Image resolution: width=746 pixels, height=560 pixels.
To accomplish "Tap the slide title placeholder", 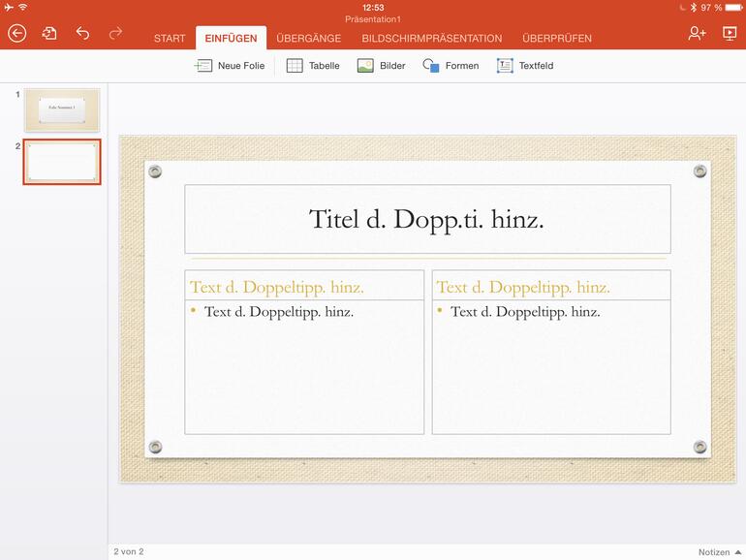I will tap(427, 219).
